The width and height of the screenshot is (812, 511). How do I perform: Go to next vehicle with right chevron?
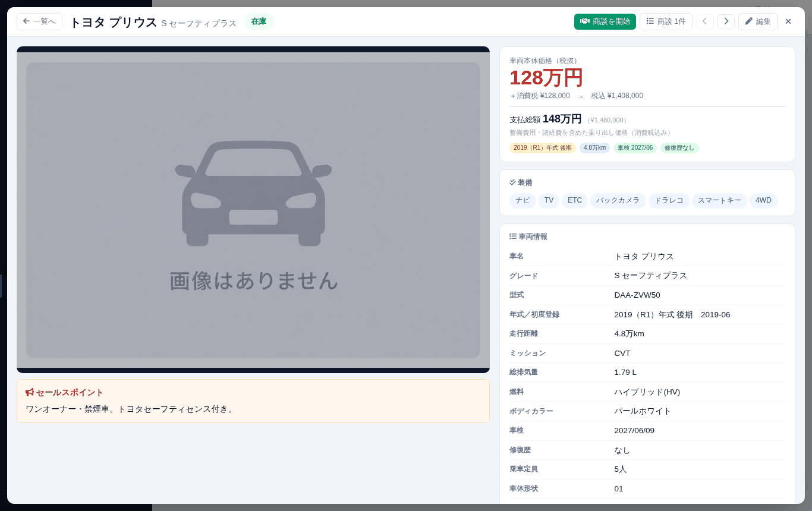pos(726,21)
